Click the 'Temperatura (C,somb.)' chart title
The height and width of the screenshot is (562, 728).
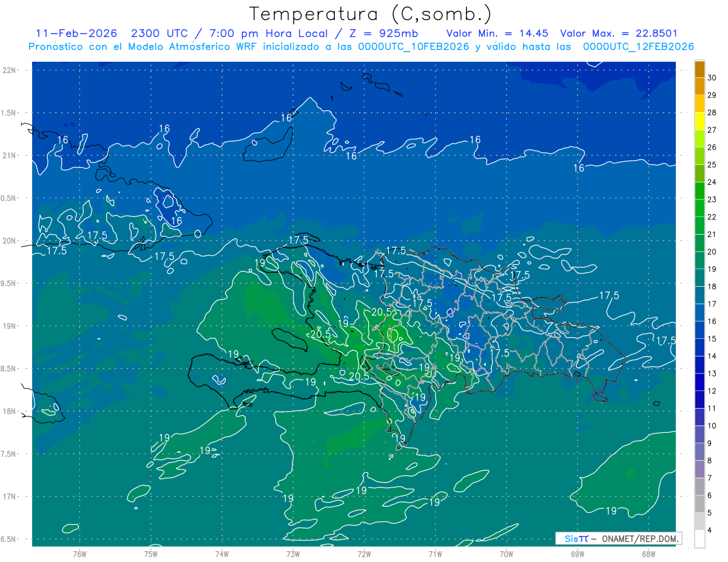(x=371, y=14)
